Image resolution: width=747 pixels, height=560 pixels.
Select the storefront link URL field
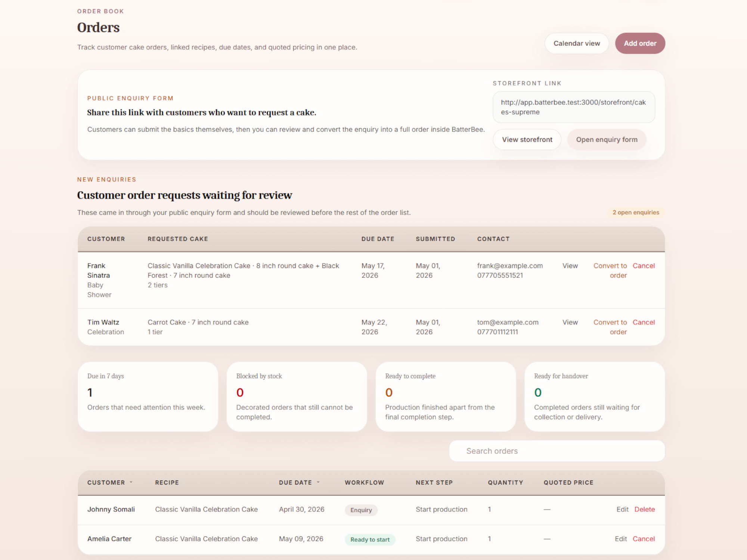(x=574, y=107)
